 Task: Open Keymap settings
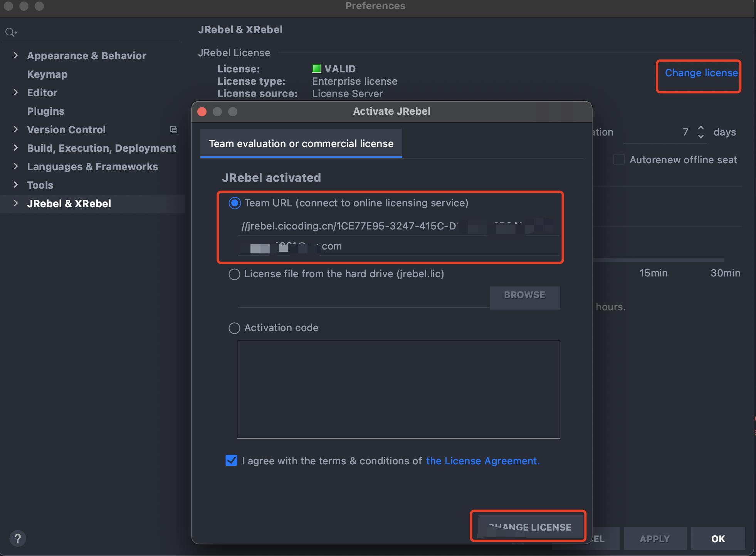tap(47, 74)
